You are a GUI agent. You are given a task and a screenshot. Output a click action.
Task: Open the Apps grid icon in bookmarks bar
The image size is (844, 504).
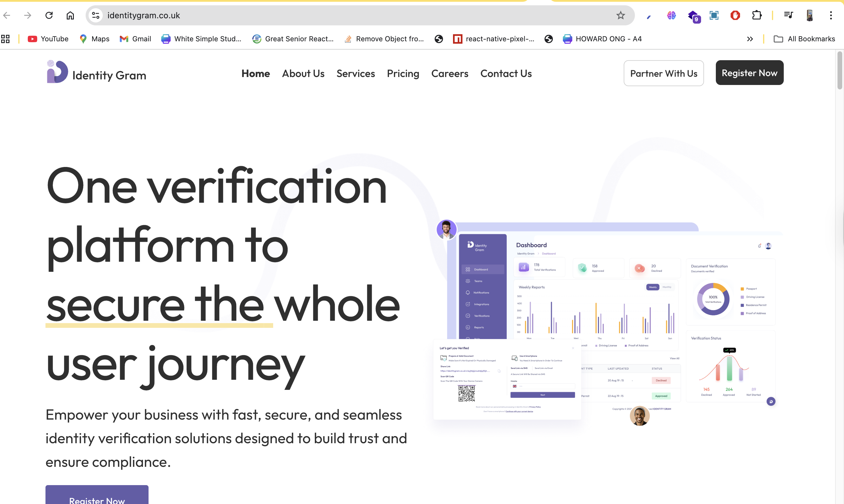tap(5, 39)
